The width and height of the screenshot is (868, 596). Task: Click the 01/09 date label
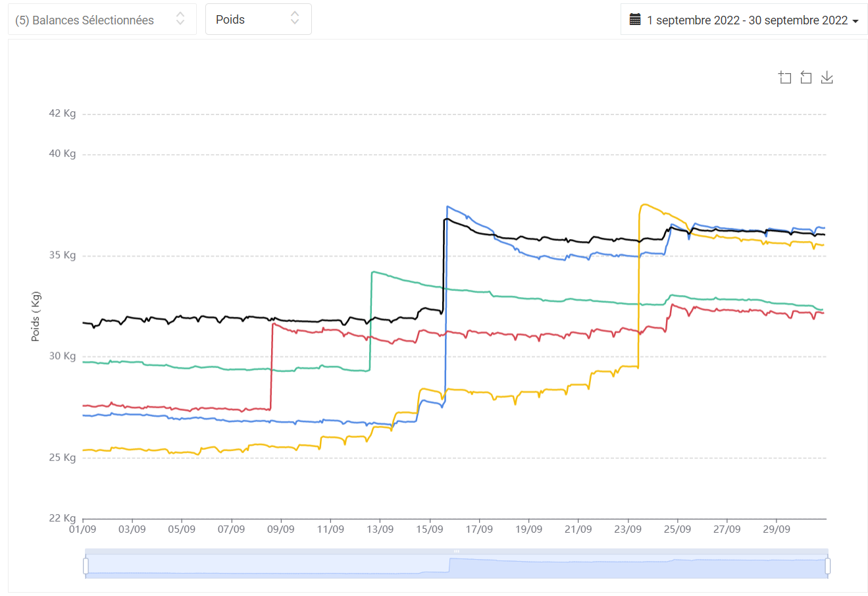[x=83, y=529]
